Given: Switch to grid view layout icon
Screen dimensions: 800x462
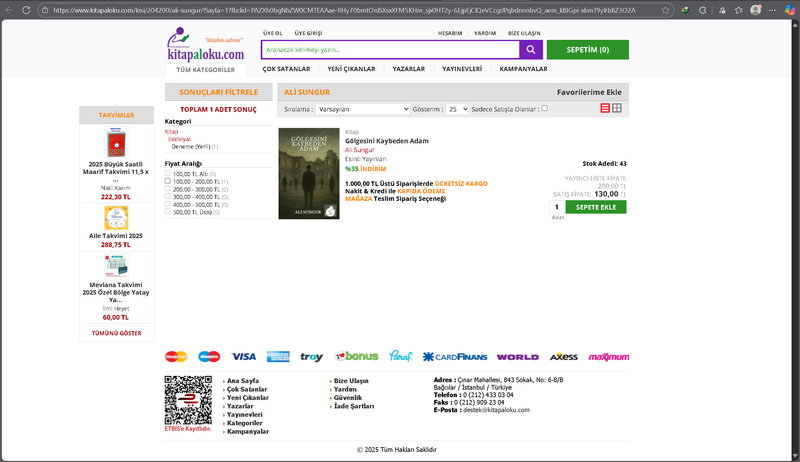Looking at the screenshot, I should pyautogui.click(x=617, y=108).
